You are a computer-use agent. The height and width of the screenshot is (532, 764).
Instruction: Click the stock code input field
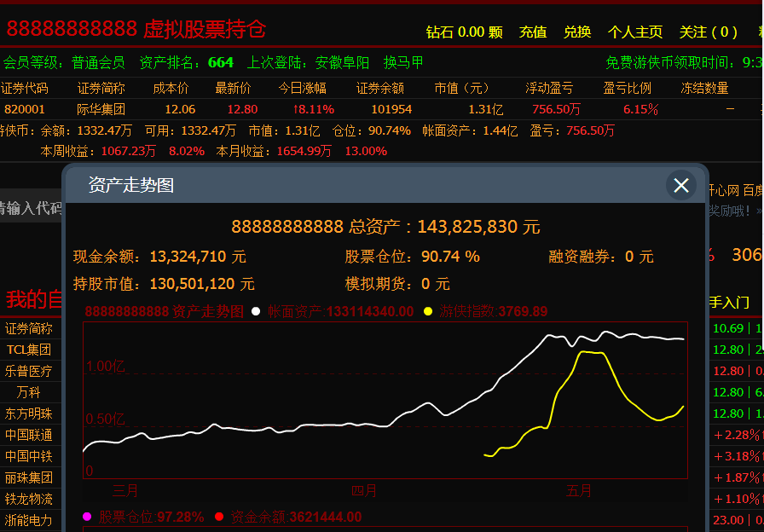31,208
